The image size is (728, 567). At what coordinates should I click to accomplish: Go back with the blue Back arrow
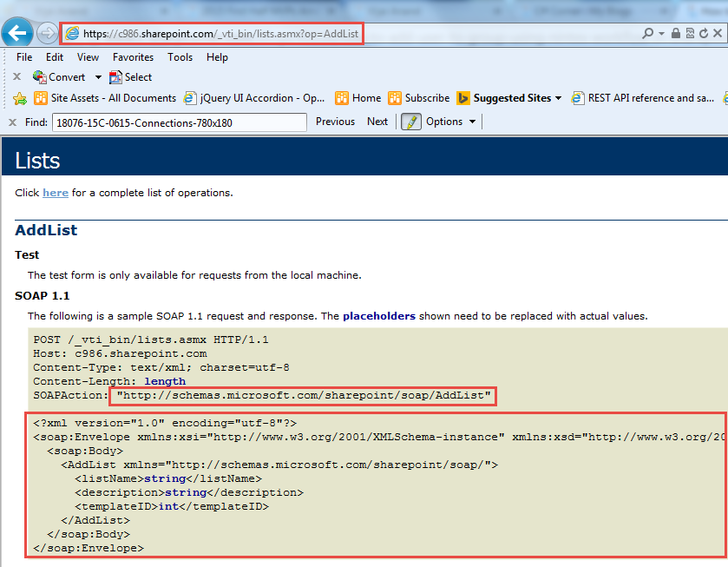(17, 33)
